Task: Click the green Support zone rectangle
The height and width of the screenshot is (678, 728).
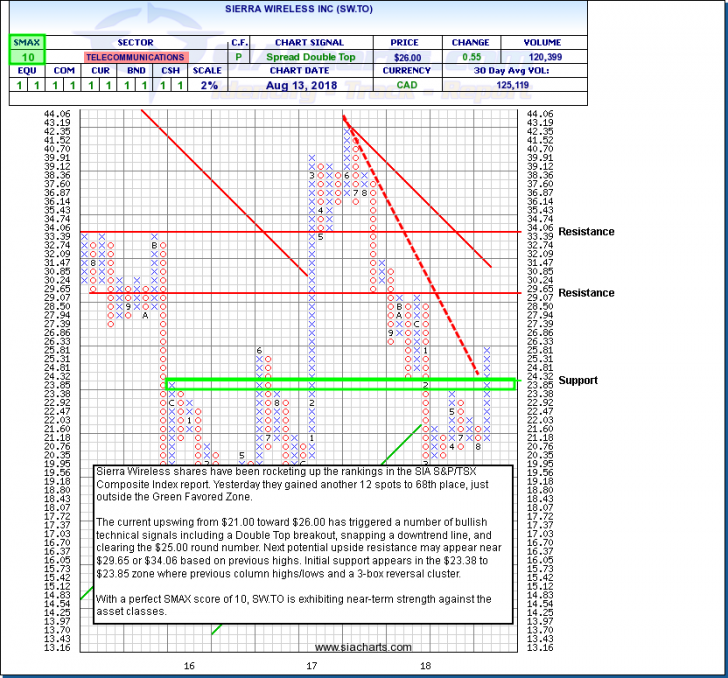Action: click(x=340, y=383)
